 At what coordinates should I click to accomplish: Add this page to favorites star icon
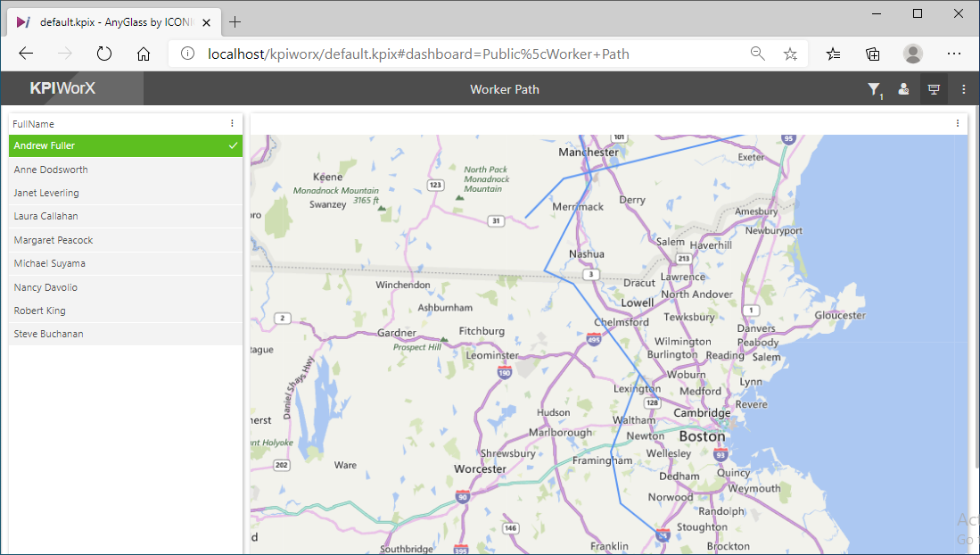click(790, 54)
